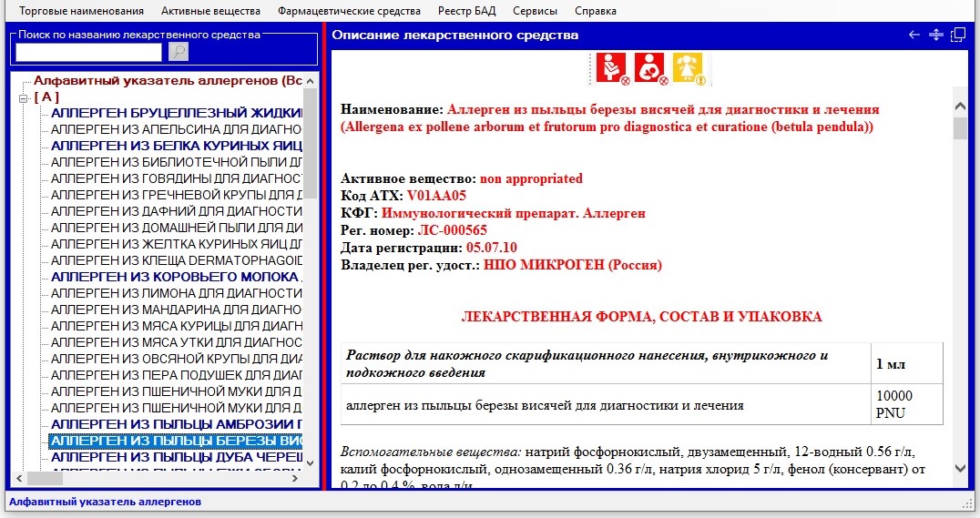Click active substance non appropriated
The image size is (980, 518).
(531, 178)
